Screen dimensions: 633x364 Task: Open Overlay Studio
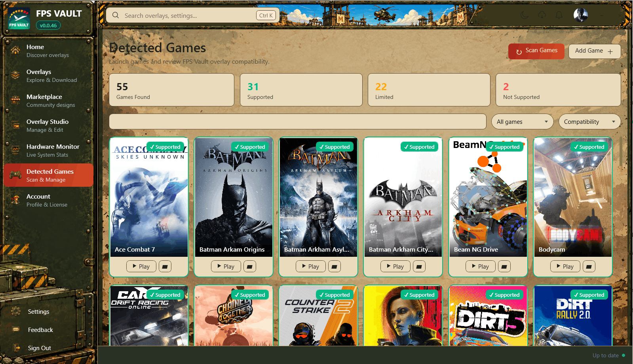pyautogui.click(x=48, y=125)
